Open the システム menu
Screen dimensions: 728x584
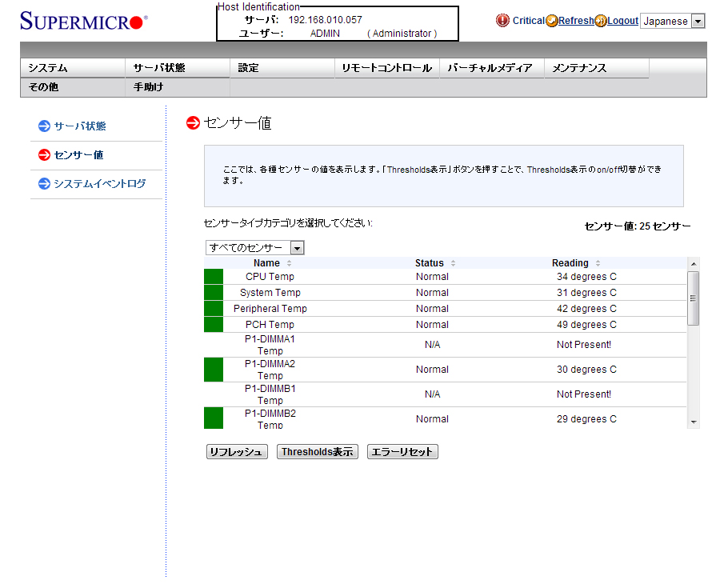tap(73, 68)
